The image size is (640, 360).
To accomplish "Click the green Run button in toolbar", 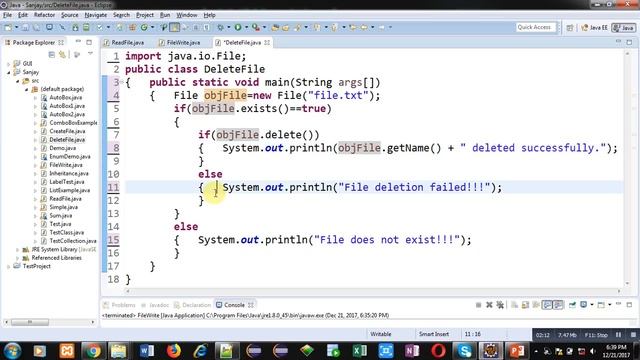I will (x=238, y=27).
